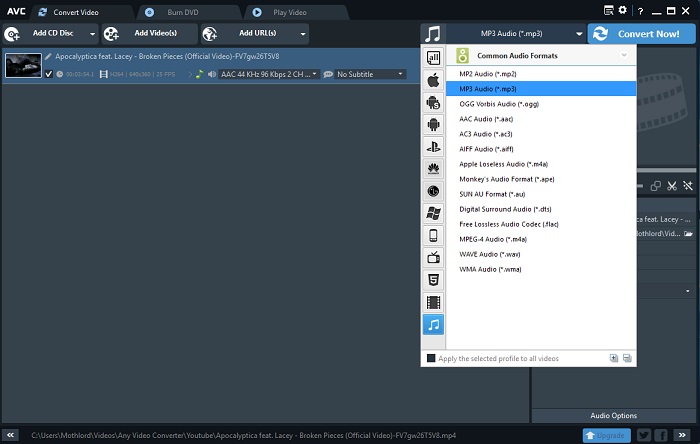Image resolution: width=700 pixels, height=444 pixels.
Task: Select the video files film icon
Action: click(433, 302)
